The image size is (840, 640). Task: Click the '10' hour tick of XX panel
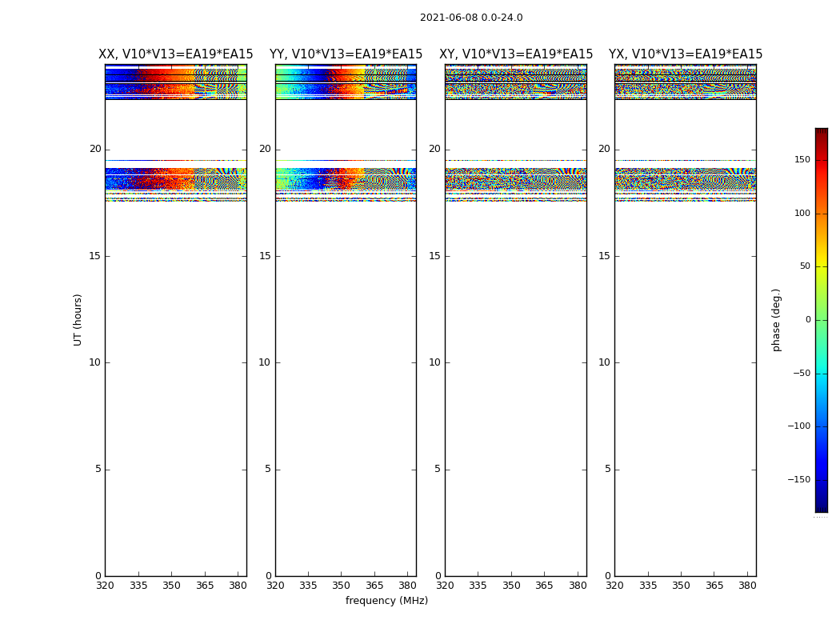(x=95, y=362)
